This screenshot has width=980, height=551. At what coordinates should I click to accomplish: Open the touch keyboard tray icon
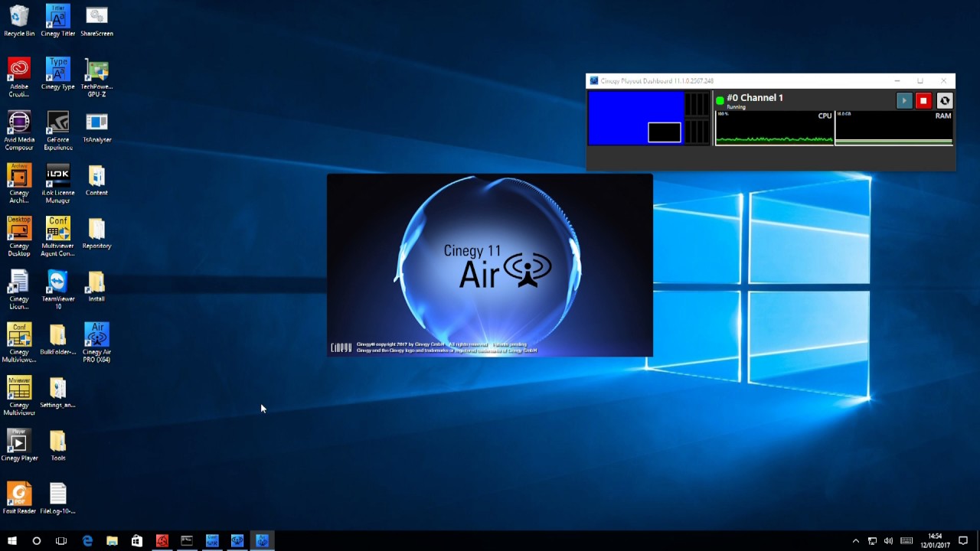point(906,540)
